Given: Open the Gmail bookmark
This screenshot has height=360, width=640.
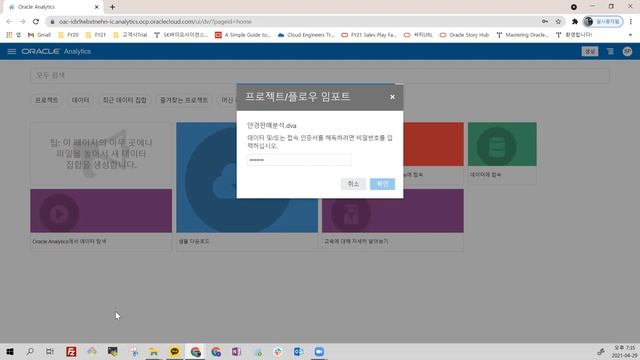Looking at the screenshot, I should coord(39,35).
